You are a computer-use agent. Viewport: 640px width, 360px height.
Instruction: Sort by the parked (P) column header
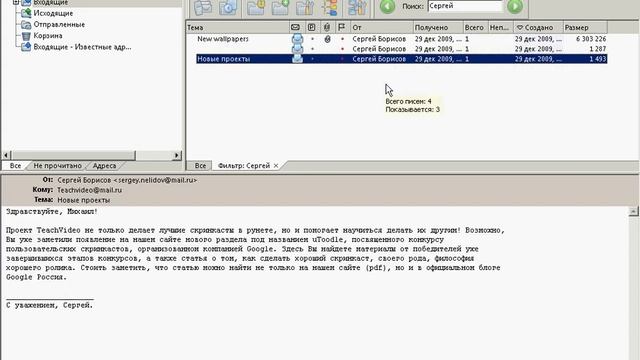[x=311, y=27]
